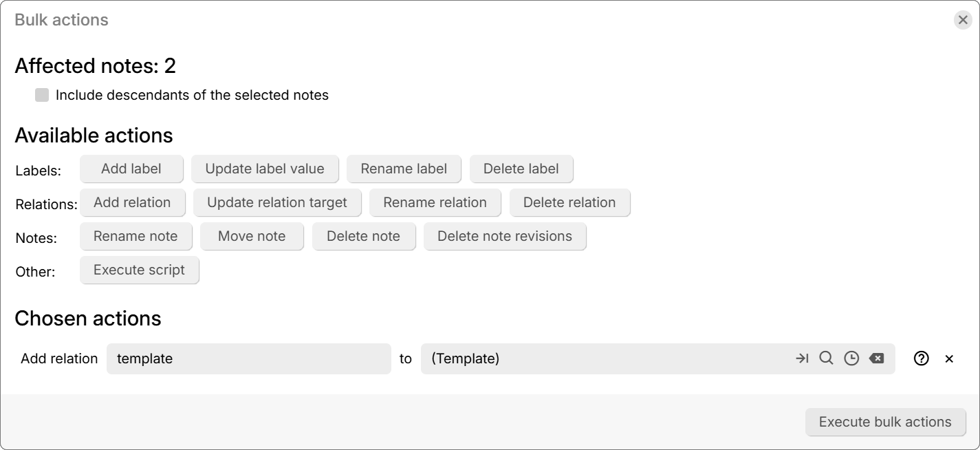Click the full-text search magnifier icon

pyautogui.click(x=827, y=358)
